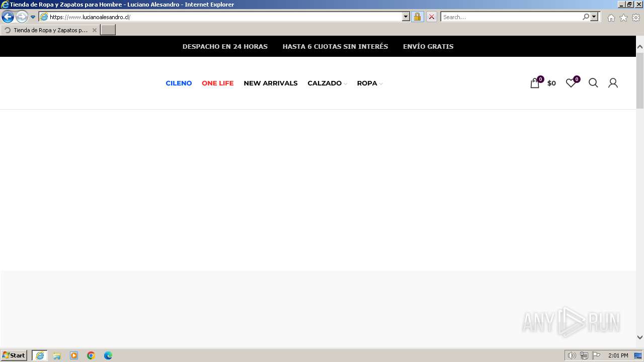The image size is (644, 362).
Task: Expand the ROPA dropdown menu
Action: [370, 83]
